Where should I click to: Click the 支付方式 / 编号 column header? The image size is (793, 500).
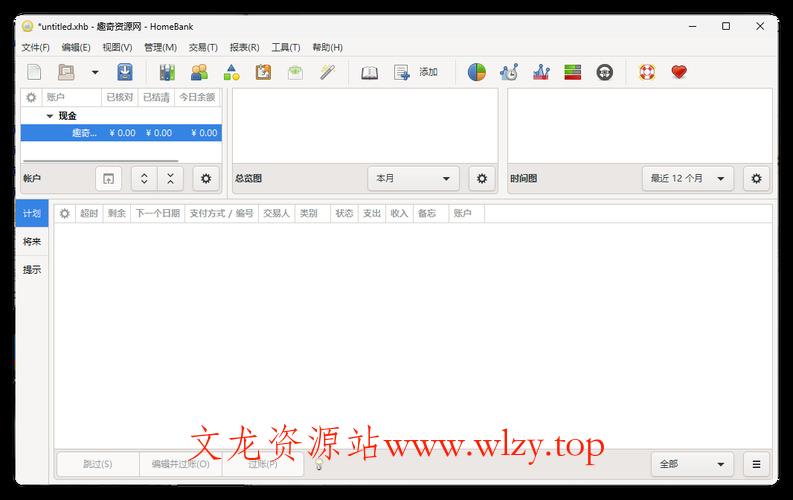tap(222, 213)
